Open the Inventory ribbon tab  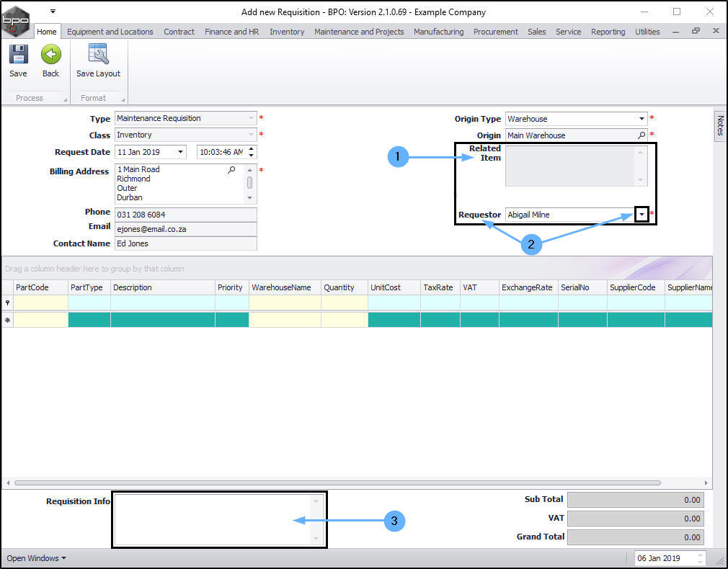287,32
